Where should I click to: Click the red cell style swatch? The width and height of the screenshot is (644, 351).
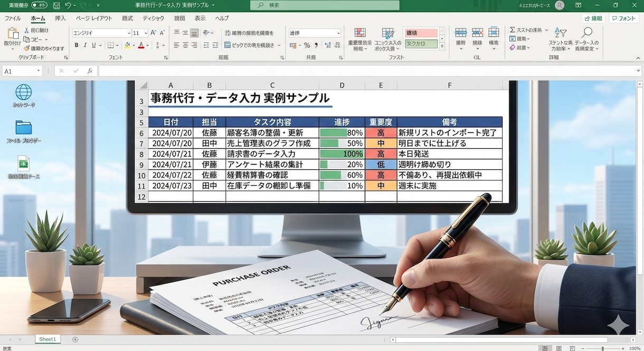[x=421, y=33]
